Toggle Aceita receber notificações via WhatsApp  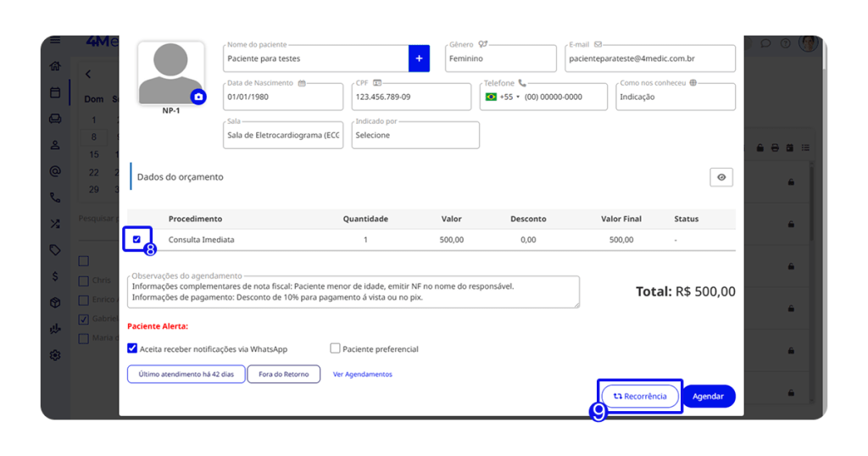coord(132,348)
